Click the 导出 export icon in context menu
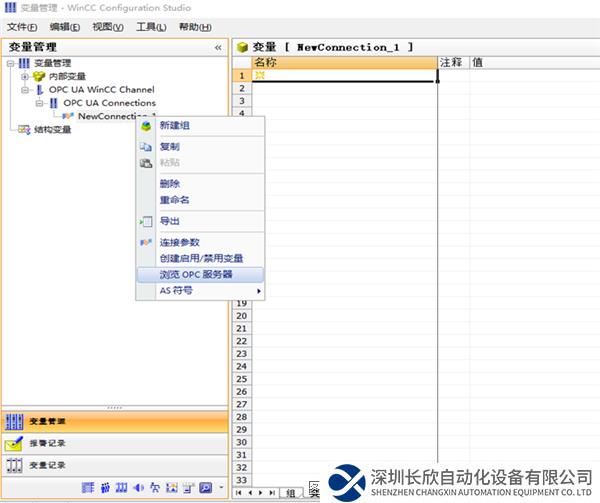Image resolution: width=600 pixels, height=503 pixels. [145, 221]
